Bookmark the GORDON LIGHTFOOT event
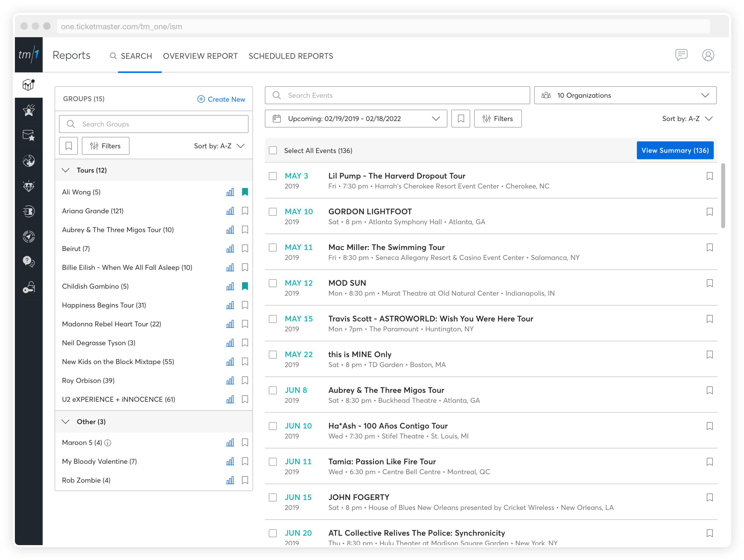Viewport: 744px width, 560px height. 709,212
